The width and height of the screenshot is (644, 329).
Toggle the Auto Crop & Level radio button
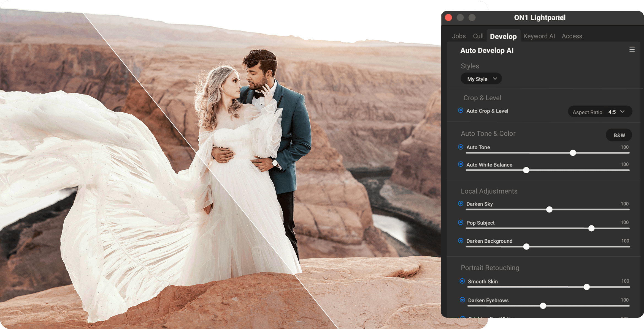pyautogui.click(x=461, y=110)
